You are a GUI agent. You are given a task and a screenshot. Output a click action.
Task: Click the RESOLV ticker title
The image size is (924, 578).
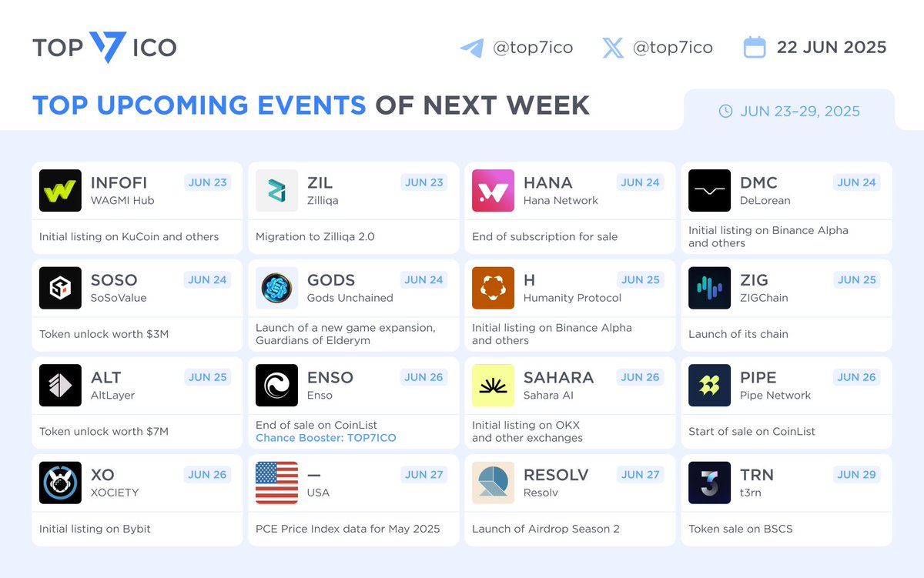tap(557, 475)
